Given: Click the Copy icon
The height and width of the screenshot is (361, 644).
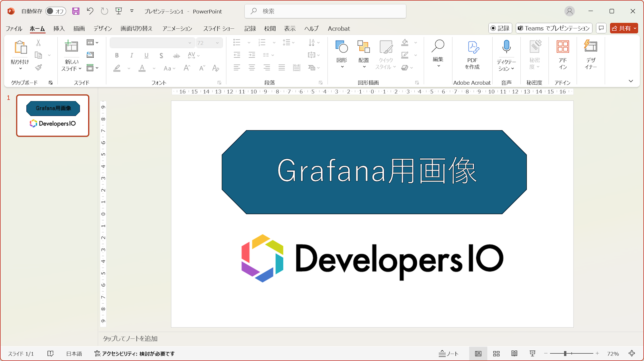Looking at the screenshot, I should click(x=38, y=55).
